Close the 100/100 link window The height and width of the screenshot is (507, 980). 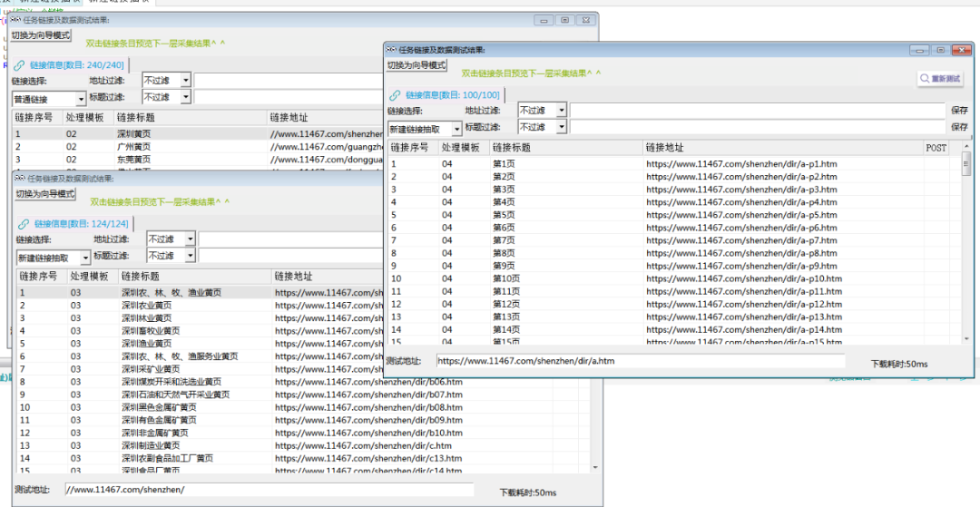pos(961,50)
